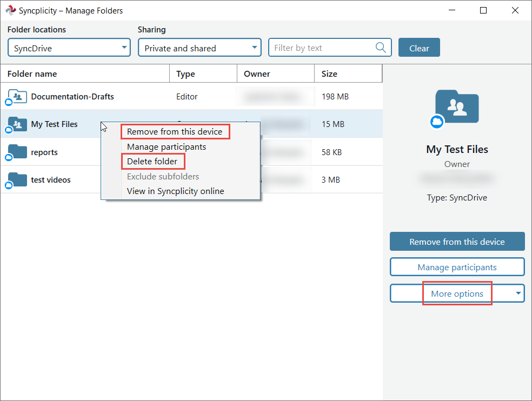This screenshot has height=401, width=532.
Task: Click the My Test Files title in details panel
Action: [457, 149]
